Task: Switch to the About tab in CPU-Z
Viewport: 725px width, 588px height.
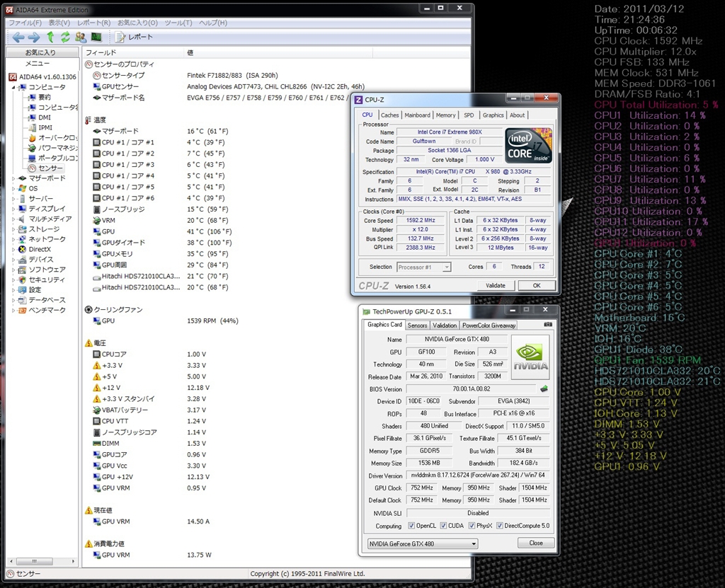Action: [x=518, y=115]
